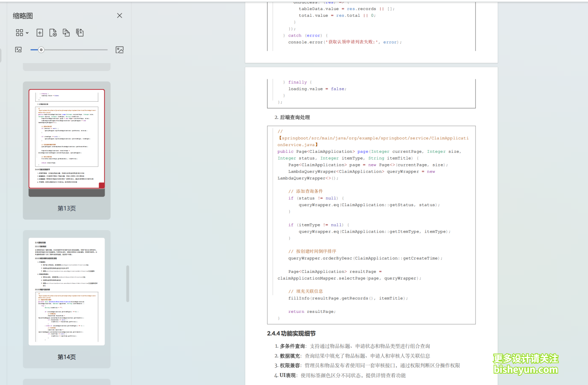Click the code line loading.value = false;
This screenshot has height=385, width=588.
[x=317, y=89]
